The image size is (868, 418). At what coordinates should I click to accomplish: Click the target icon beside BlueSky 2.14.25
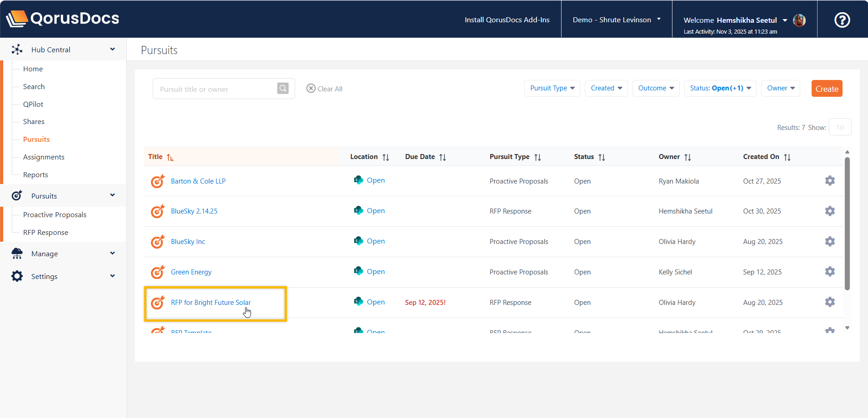[x=157, y=211]
